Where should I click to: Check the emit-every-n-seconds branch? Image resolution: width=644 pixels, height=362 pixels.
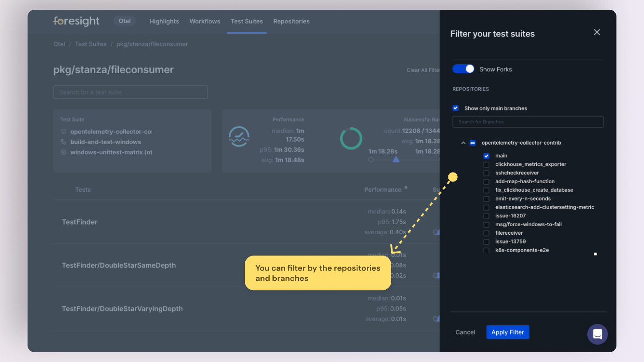pyautogui.click(x=487, y=199)
